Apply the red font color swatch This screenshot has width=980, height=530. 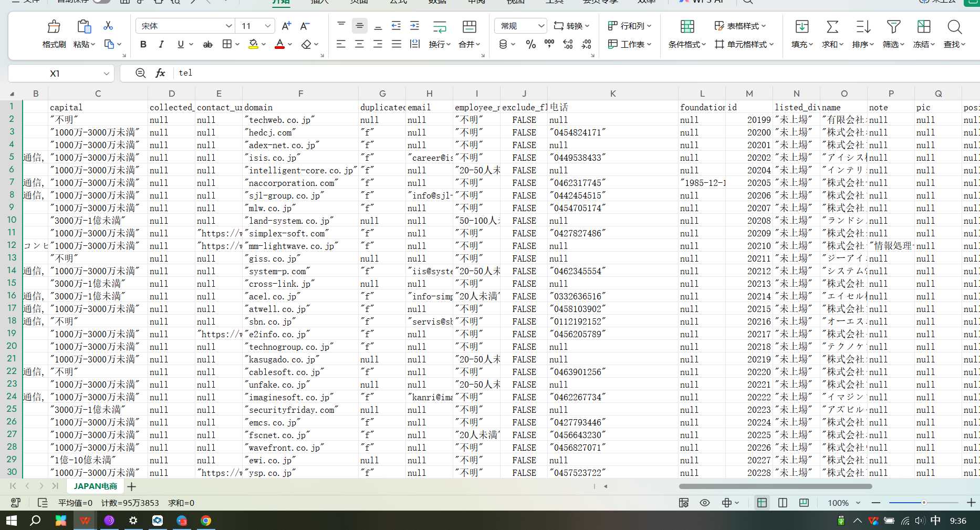point(280,44)
